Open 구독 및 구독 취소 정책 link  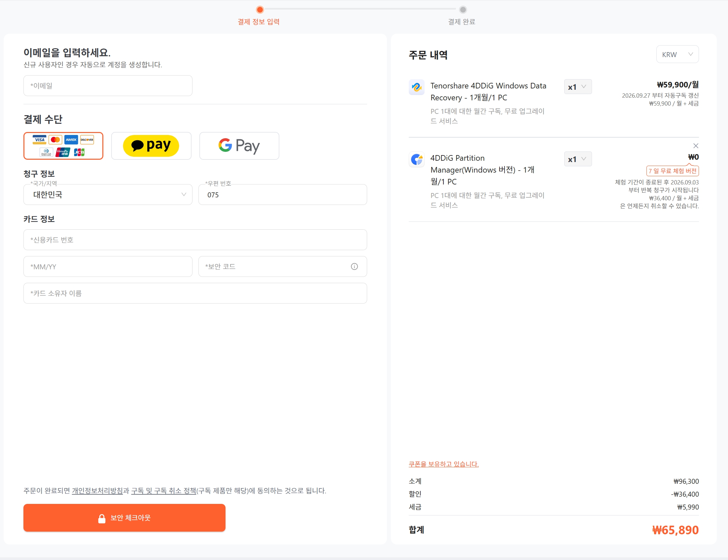[x=164, y=491]
